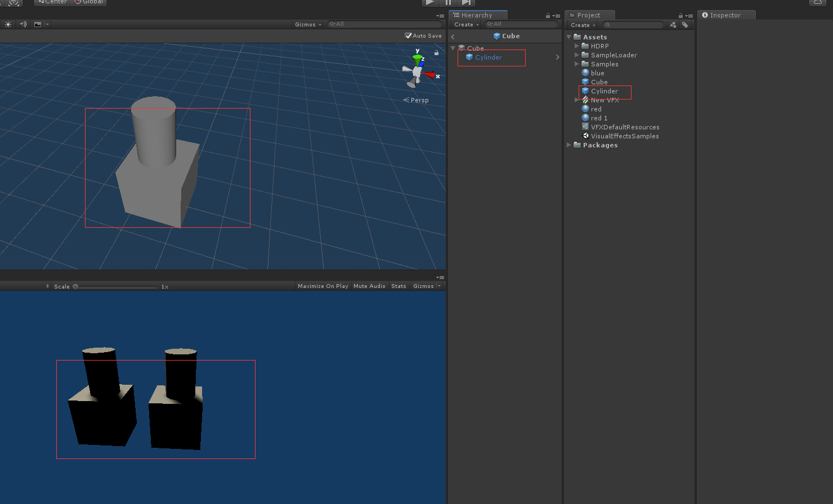Expand the HDRP folder in Assets
Viewport: 833px width, 504px height.
coord(576,46)
